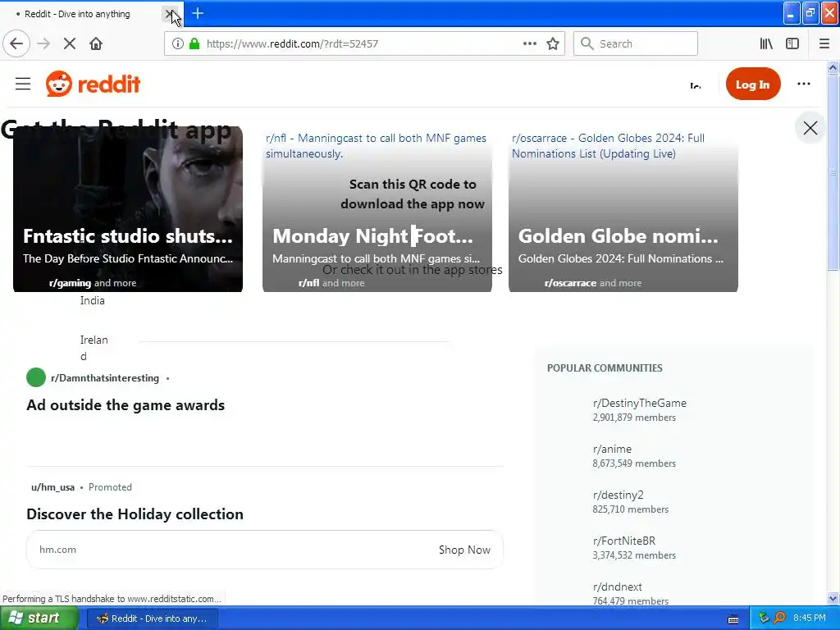Image resolution: width=840 pixels, height=630 pixels.
Task: Show site information icon in address bar
Action: [x=178, y=44]
